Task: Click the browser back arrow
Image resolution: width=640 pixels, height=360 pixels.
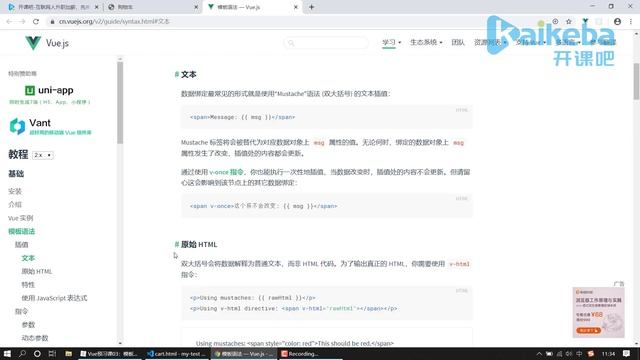Action: 9,21
